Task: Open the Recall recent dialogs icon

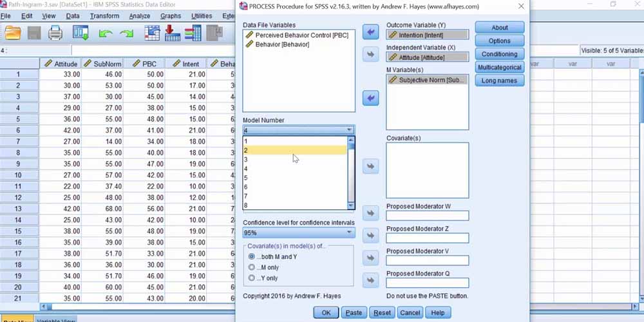Action: click(81, 33)
